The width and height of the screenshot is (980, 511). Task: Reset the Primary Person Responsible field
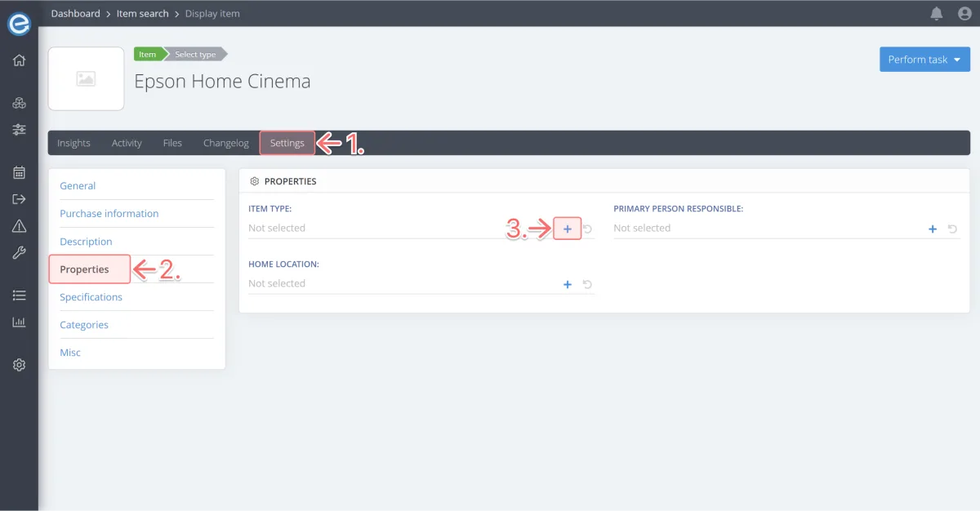[952, 229]
